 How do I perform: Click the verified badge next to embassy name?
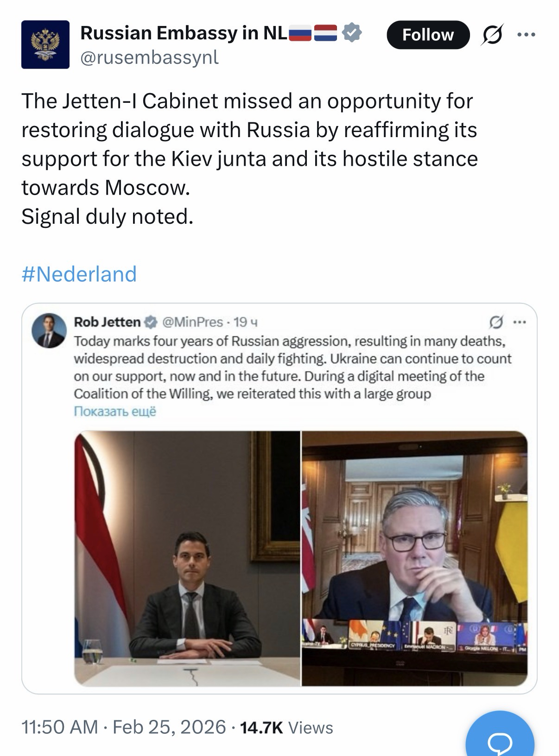pyautogui.click(x=352, y=33)
